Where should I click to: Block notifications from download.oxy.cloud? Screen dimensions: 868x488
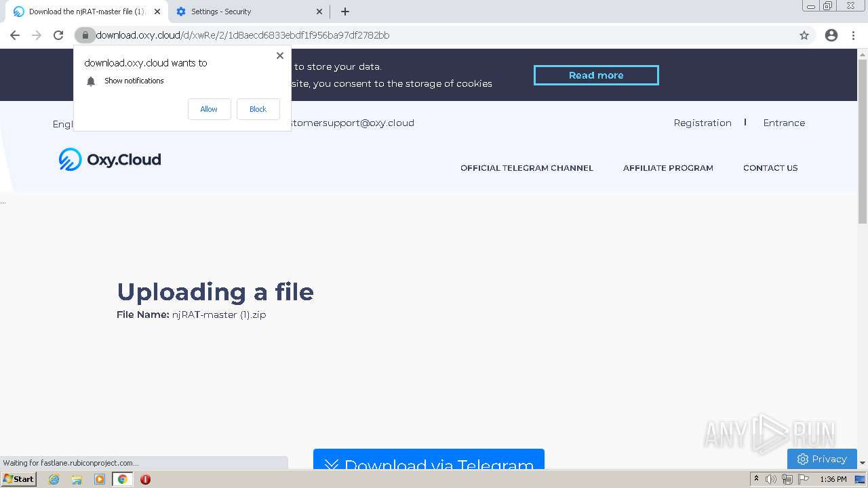click(258, 109)
